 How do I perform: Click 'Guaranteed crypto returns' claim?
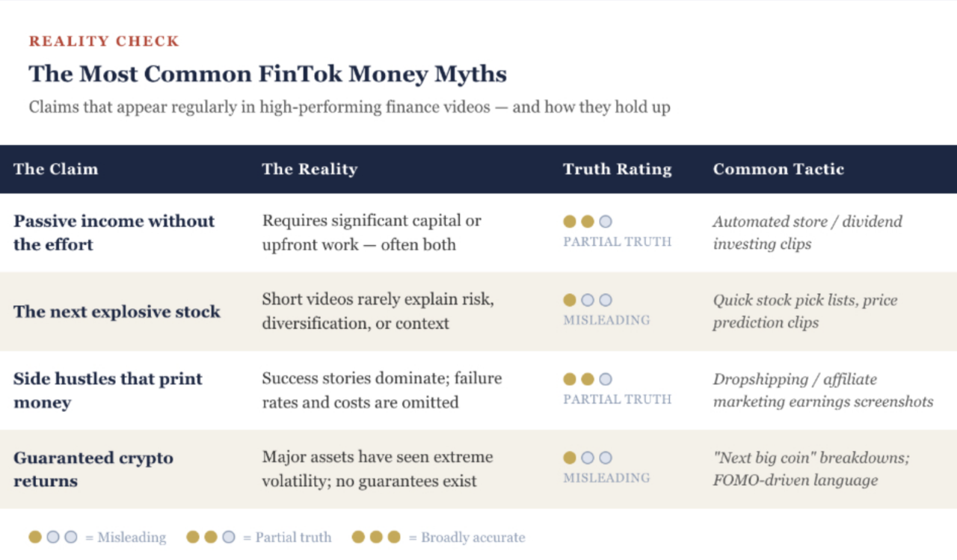click(x=93, y=469)
